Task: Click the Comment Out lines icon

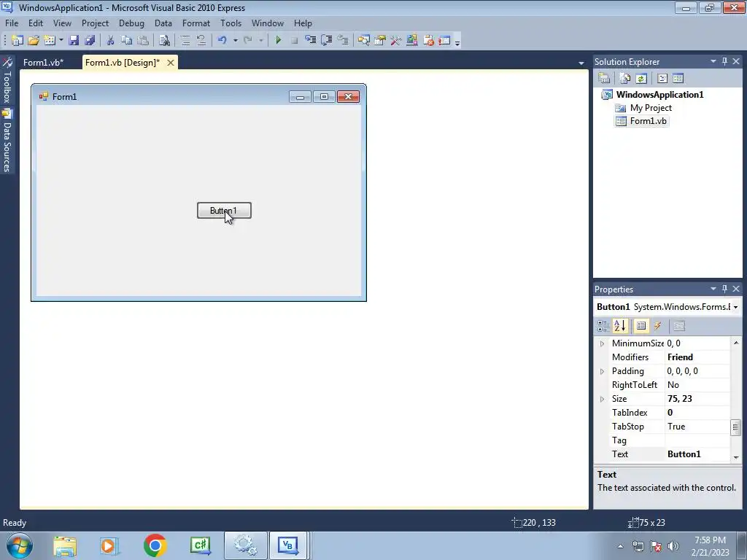Action: click(185, 41)
